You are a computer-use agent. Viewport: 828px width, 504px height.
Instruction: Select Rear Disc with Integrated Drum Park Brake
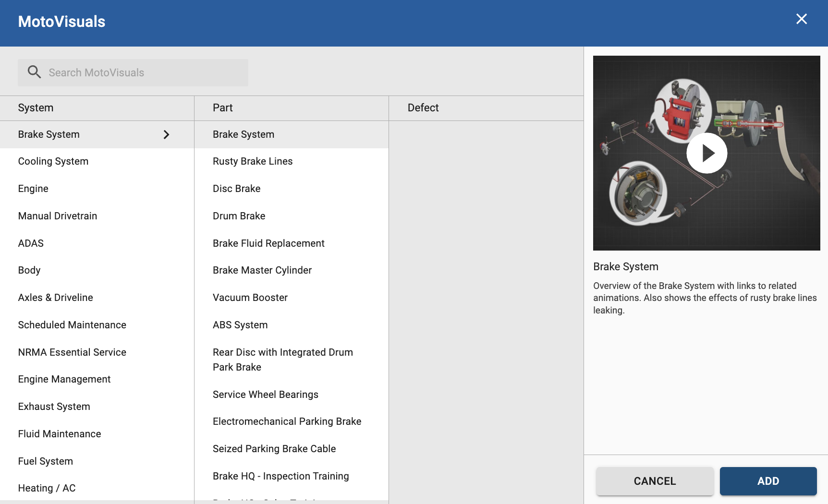pos(292,360)
